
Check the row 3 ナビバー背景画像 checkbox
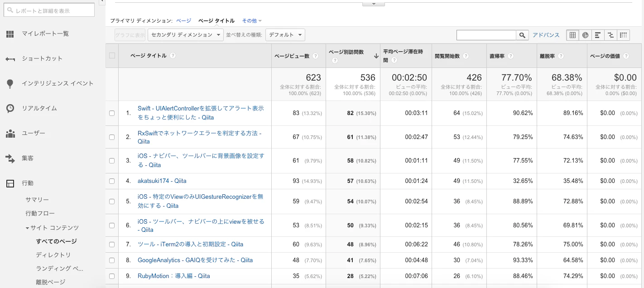tap(112, 161)
